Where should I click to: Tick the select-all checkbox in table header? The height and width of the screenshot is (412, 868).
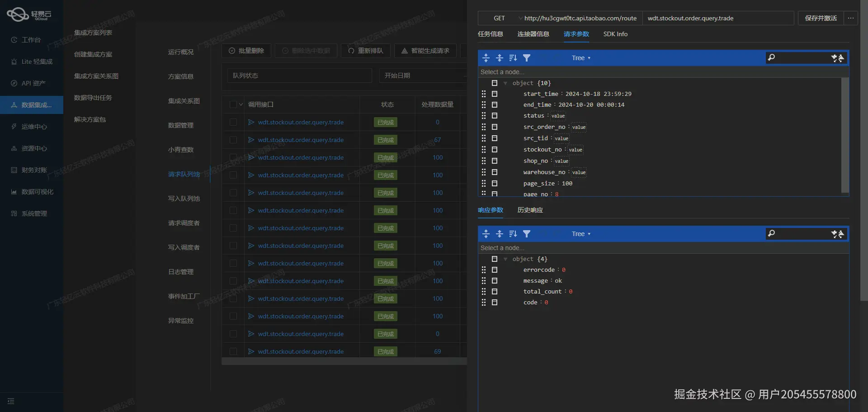[x=233, y=104]
